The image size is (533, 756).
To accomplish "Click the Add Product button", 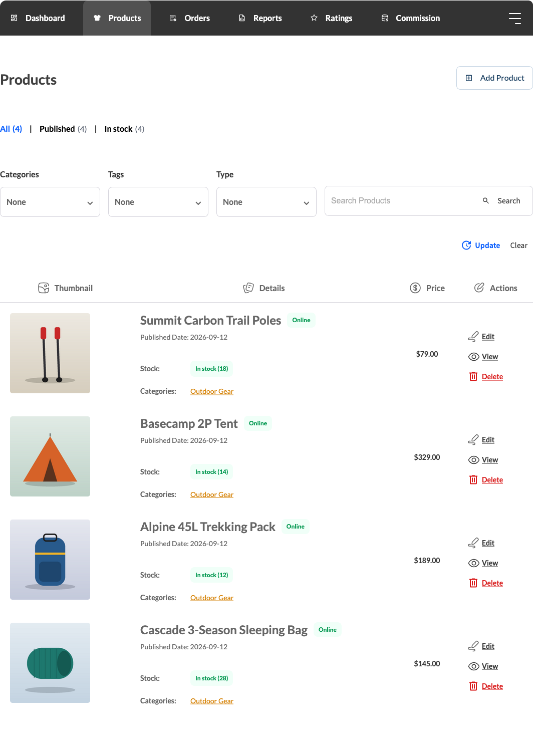I will 494,78.
